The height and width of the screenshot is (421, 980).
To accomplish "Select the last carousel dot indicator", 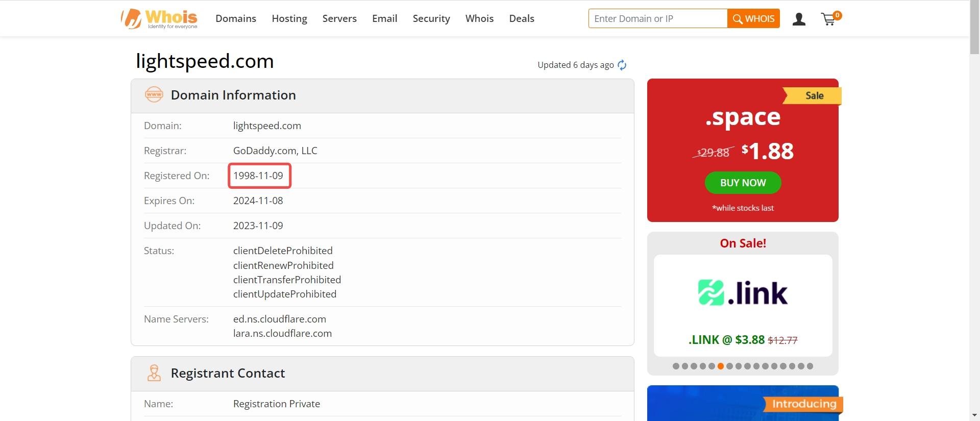I will coord(810,366).
